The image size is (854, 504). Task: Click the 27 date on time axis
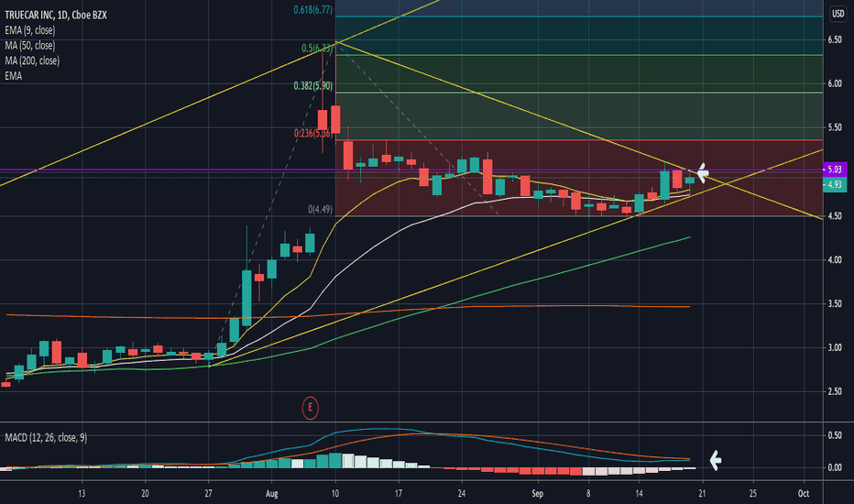click(x=209, y=494)
